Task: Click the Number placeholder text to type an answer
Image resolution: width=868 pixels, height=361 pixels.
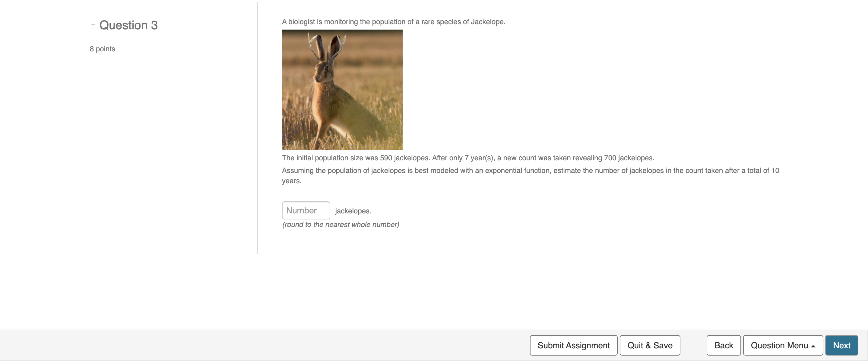Action: (x=302, y=210)
